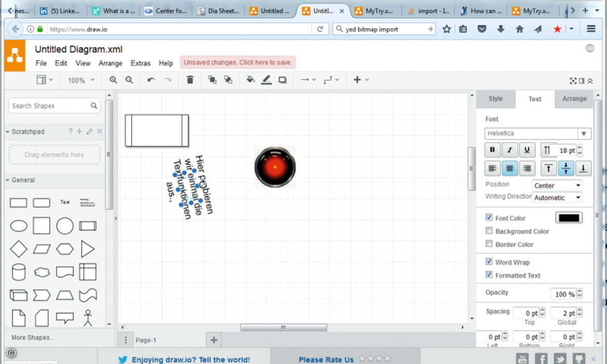Open the Helvetica font dropdown

tap(538, 133)
